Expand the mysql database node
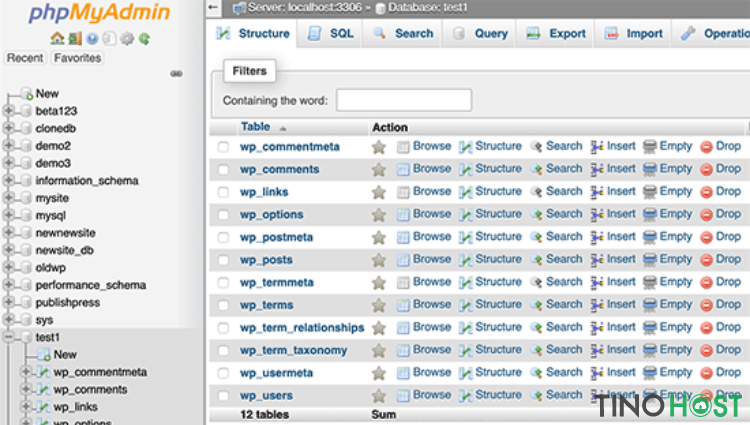 click(x=8, y=215)
